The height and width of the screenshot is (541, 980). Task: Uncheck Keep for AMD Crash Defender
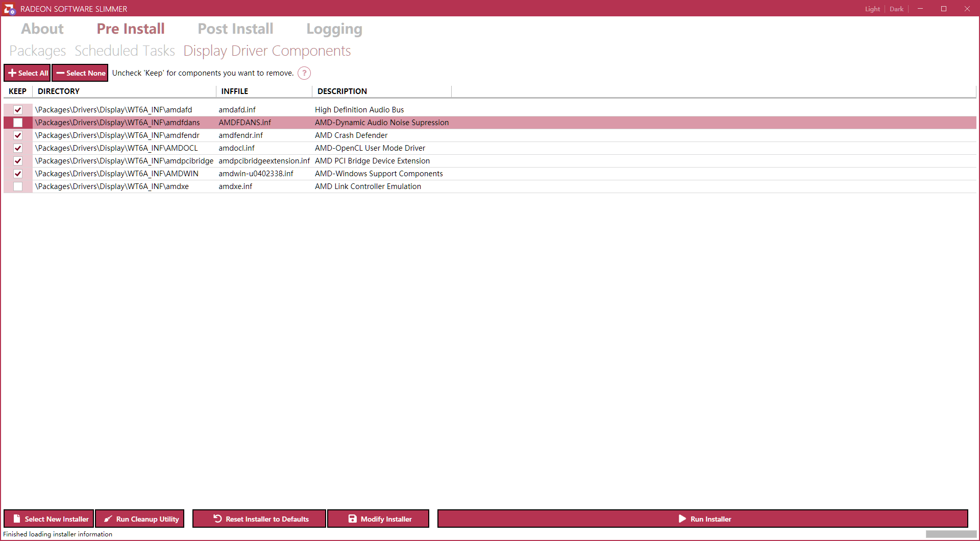pos(18,135)
